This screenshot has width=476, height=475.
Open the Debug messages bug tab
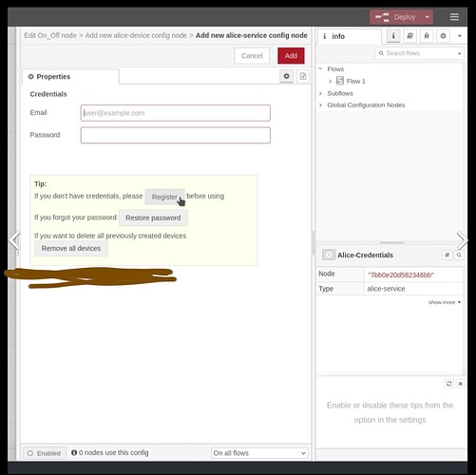[x=427, y=36]
